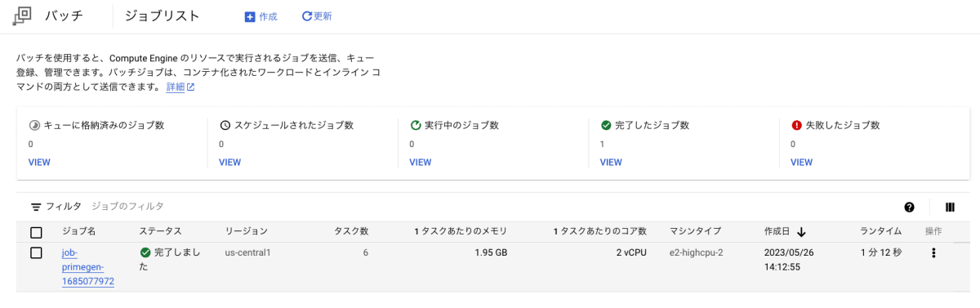Select the job-primegen row checkbox

36,253
